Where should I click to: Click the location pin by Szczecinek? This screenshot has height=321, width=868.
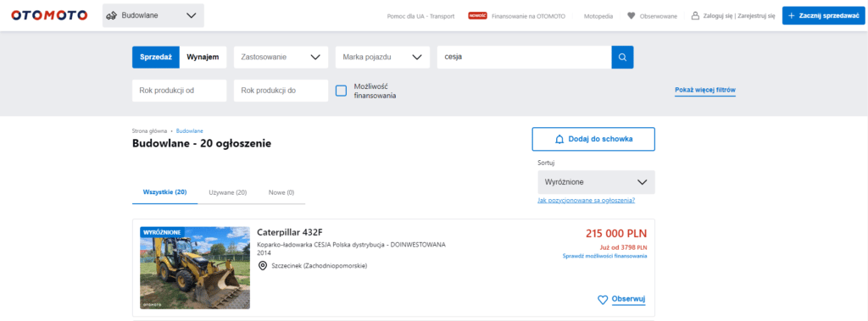[x=263, y=266]
